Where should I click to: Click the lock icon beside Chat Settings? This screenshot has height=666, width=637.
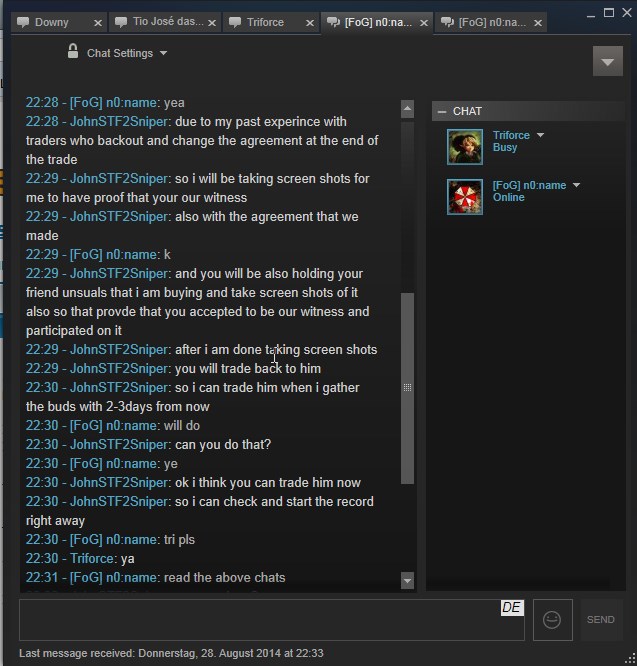73,52
